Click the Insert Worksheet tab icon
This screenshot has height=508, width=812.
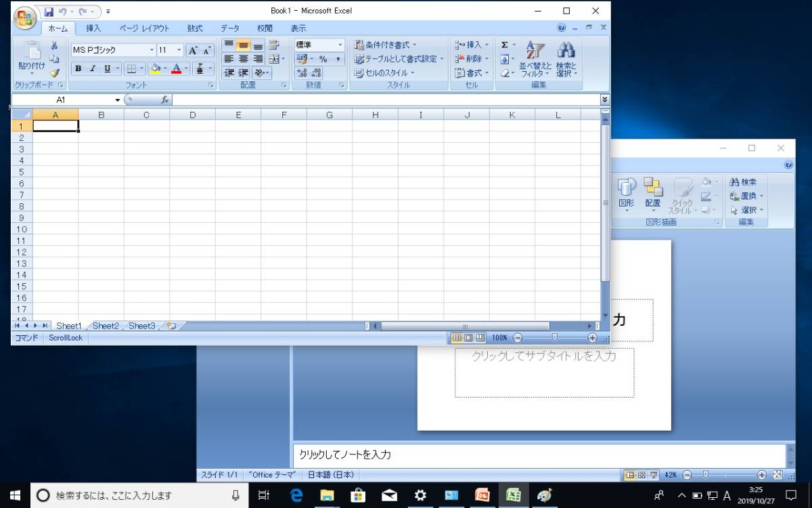[x=171, y=326]
